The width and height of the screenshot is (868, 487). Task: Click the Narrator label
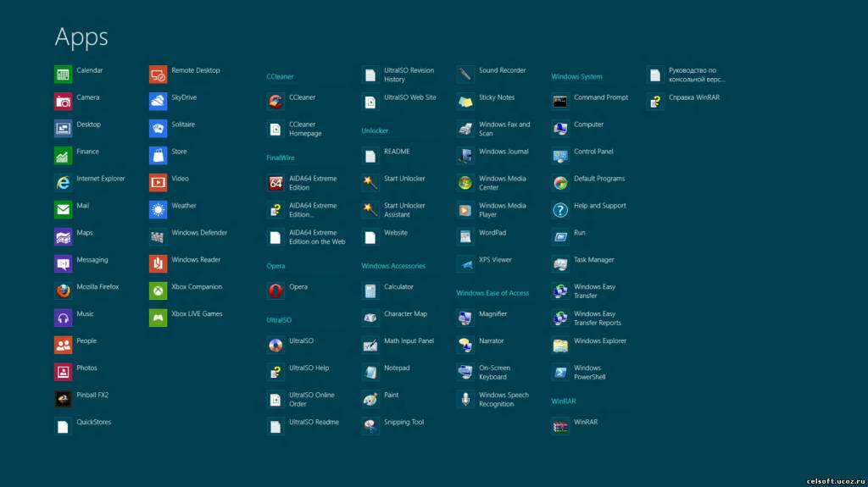(x=491, y=340)
